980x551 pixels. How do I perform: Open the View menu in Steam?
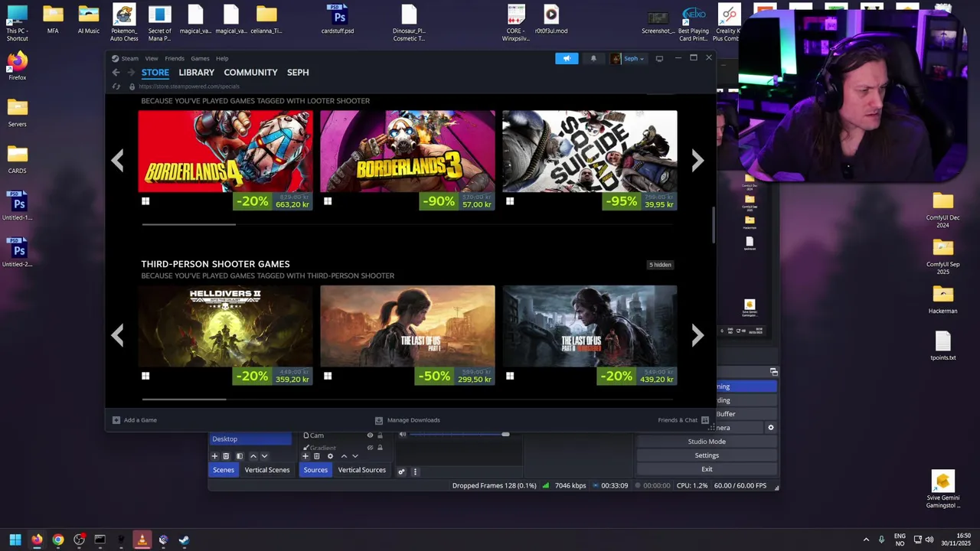[x=152, y=58]
